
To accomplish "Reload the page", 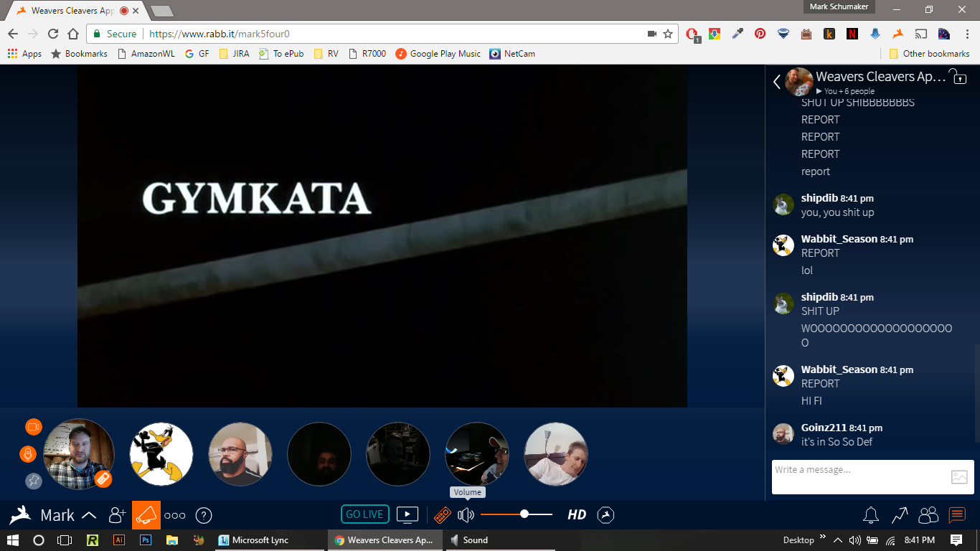I will [x=53, y=34].
